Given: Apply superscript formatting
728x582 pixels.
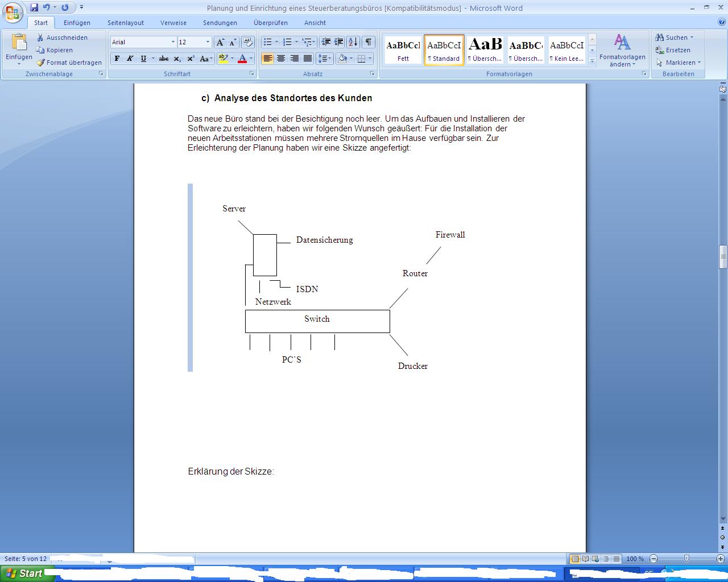Looking at the screenshot, I should 191,59.
